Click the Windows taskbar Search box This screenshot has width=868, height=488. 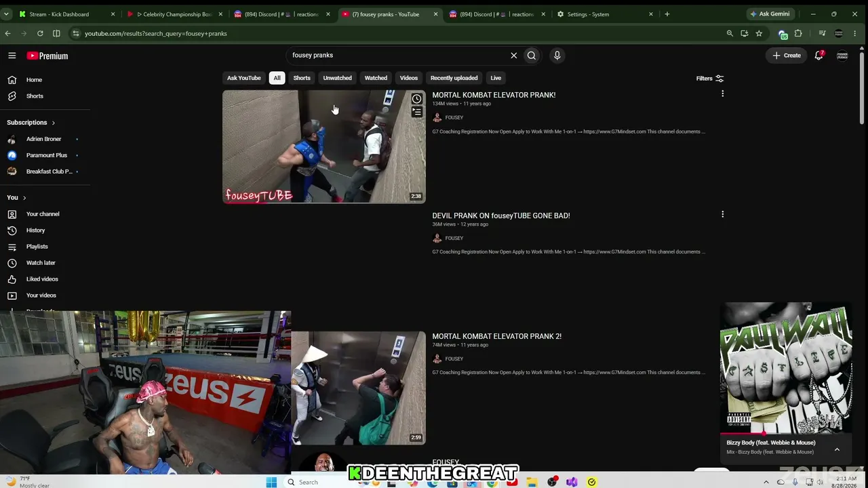coord(316,482)
